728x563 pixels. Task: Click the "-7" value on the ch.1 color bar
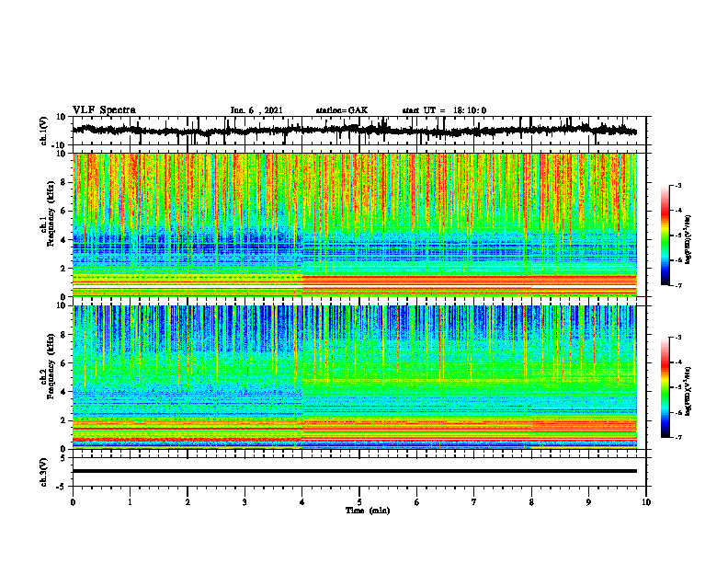coord(678,285)
